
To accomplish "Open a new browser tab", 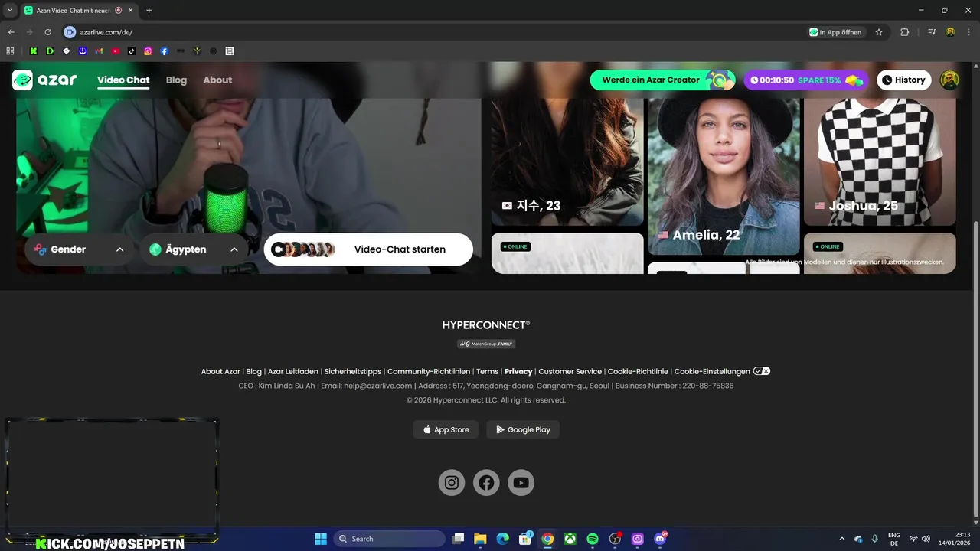I will pyautogui.click(x=149, y=11).
